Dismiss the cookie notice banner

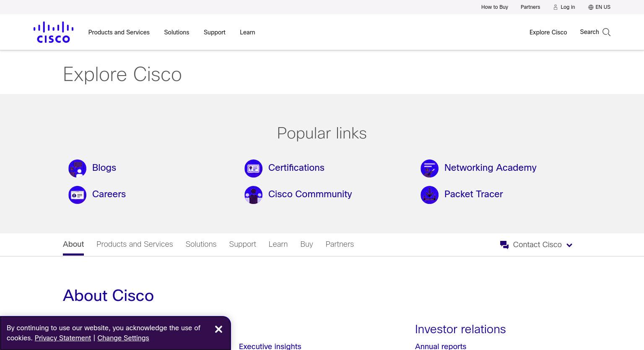coord(218,329)
